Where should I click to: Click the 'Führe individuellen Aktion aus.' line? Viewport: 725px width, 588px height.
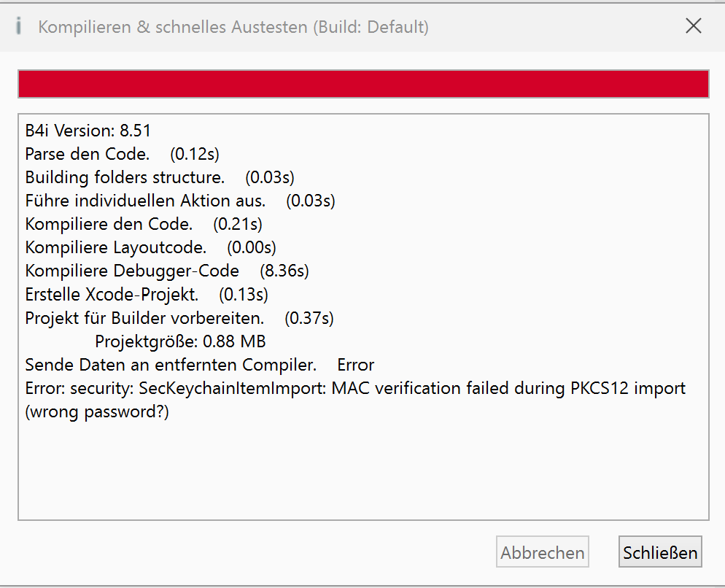point(145,201)
